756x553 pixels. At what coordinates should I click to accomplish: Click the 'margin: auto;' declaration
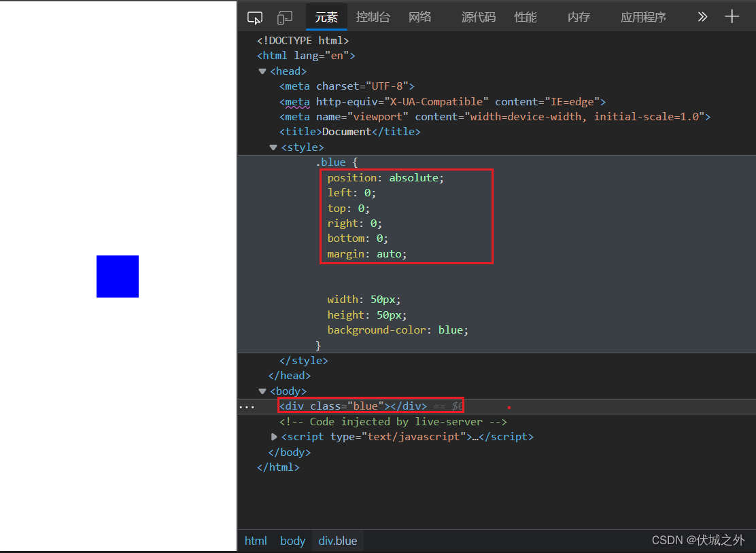pos(367,254)
